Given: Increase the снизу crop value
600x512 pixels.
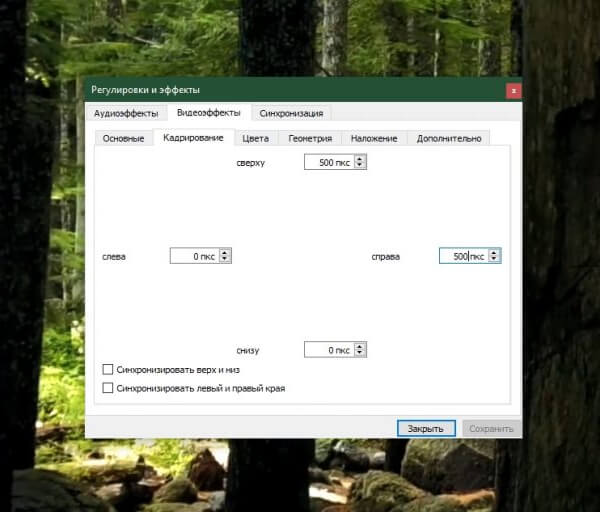Looking at the screenshot, I should (x=359, y=346).
